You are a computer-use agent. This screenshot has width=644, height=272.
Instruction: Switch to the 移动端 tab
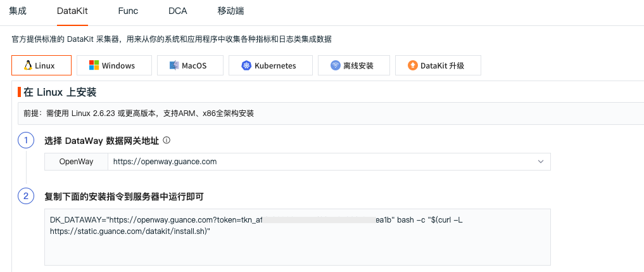(x=230, y=11)
